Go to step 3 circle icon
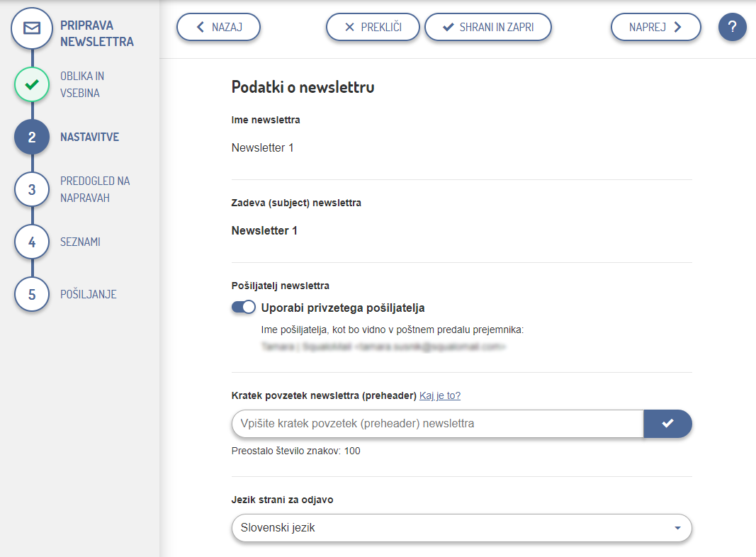The image size is (756, 557). 32,189
